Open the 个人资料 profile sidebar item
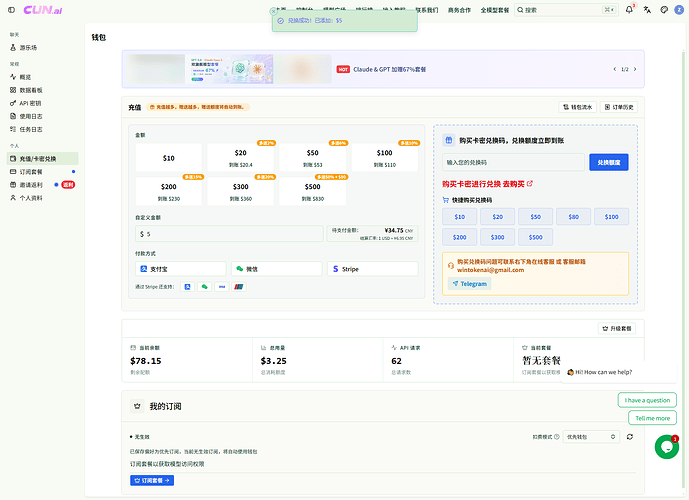689x500 pixels. (x=43, y=198)
